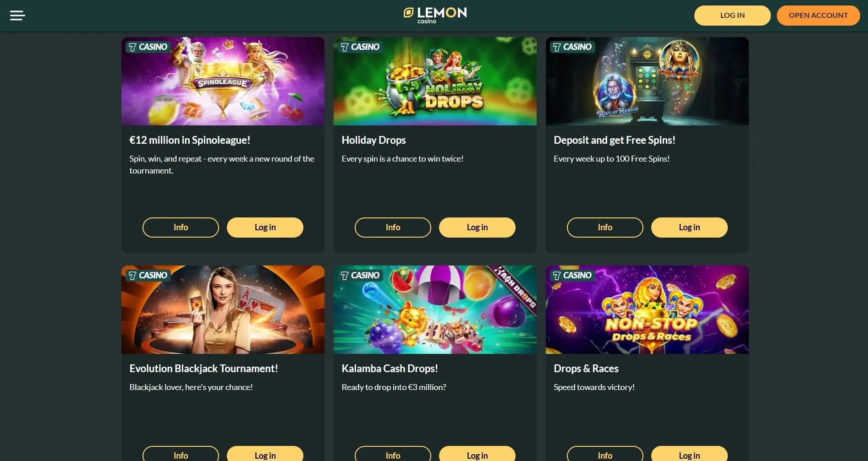Select the Deposit and get Free Spins! heading
The width and height of the screenshot is (868, 461).
[614, 140]
